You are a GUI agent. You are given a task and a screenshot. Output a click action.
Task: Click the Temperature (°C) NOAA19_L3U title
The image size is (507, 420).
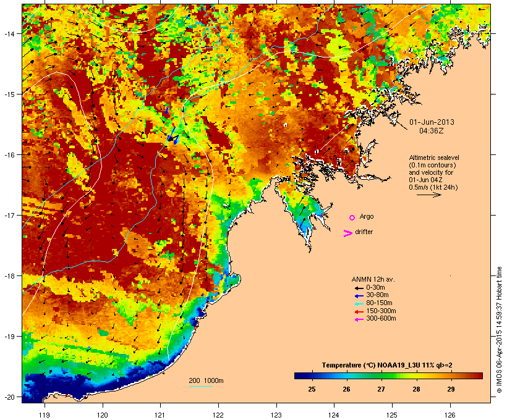(x=387, y=365)
